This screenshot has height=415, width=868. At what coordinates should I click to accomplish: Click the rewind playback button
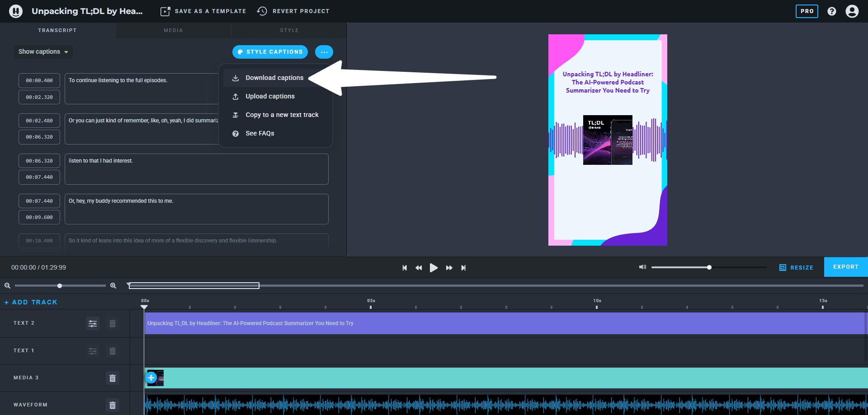[419, 268]
